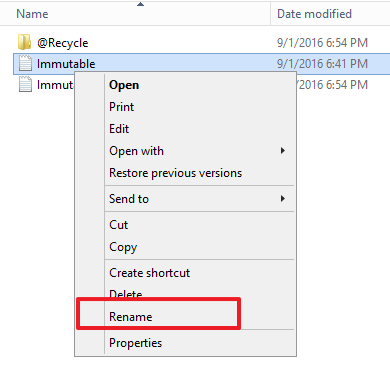390x371 pixels.
Task: Click the Delete menu entry
Action: [x=126, y=294]
